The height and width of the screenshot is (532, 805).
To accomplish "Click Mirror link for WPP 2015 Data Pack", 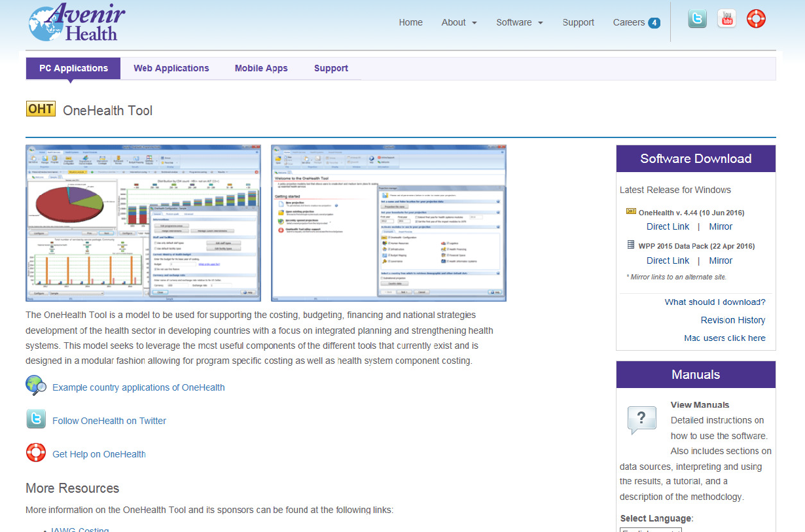I will pos(721,260).
